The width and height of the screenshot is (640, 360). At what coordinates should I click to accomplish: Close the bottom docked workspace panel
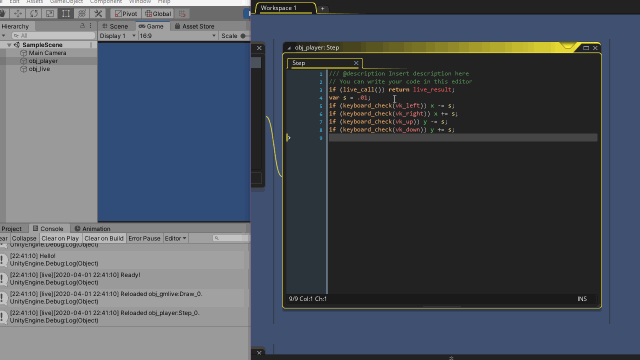click(x=259, y=353)
